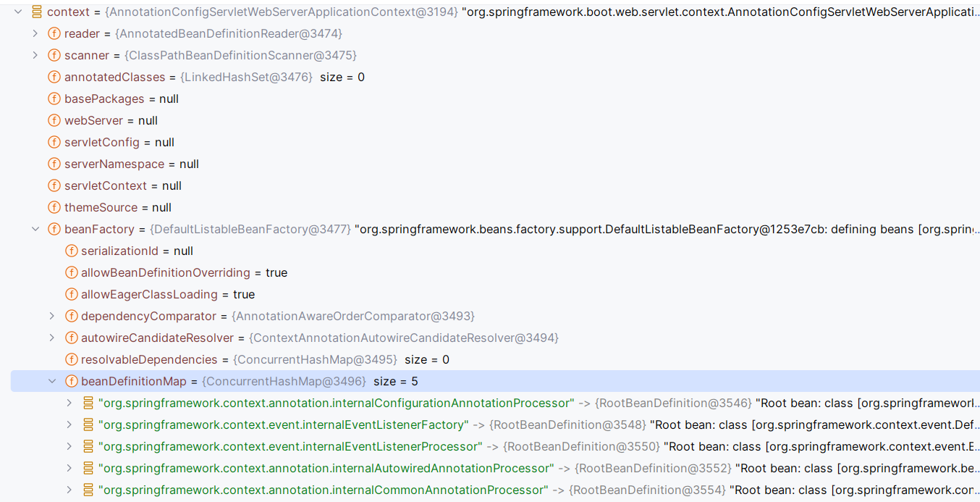Click the field icon next to resolvableDependencies
This screenshot has width=980, height=502.
point(71,359)
